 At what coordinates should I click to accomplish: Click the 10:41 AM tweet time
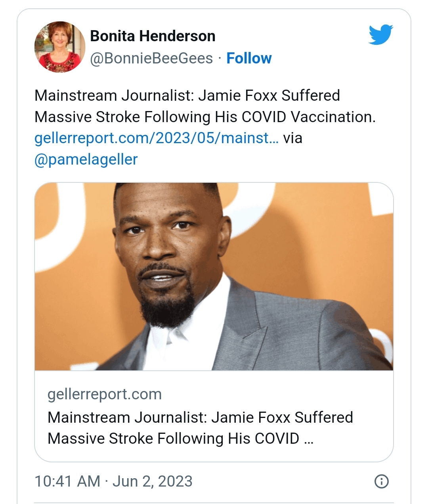[x=67, y=481]
